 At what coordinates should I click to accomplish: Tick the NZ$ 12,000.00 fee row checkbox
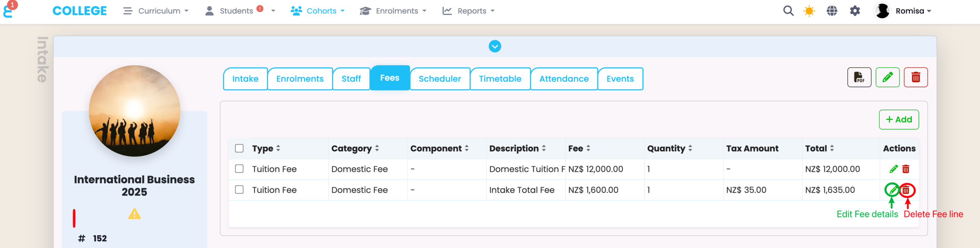point(239,169)
